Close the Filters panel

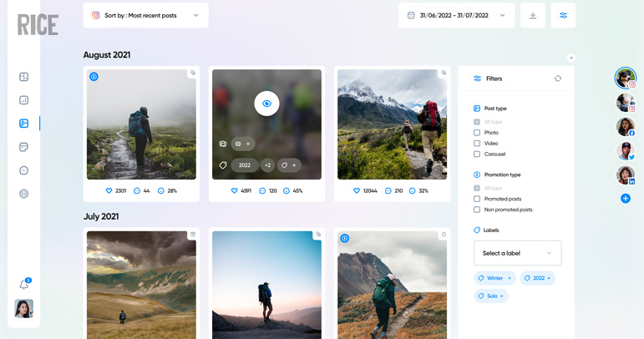coord(571,58)
